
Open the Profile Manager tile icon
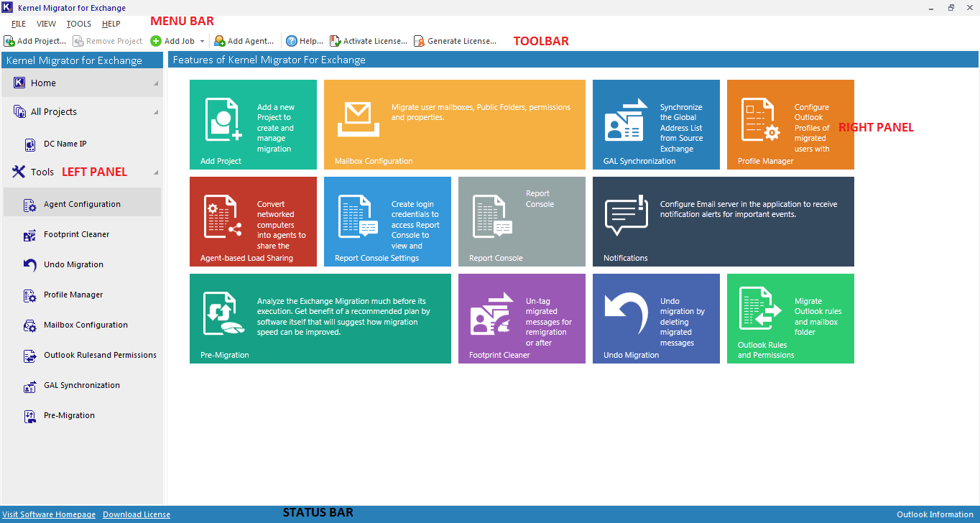point(760,119)
